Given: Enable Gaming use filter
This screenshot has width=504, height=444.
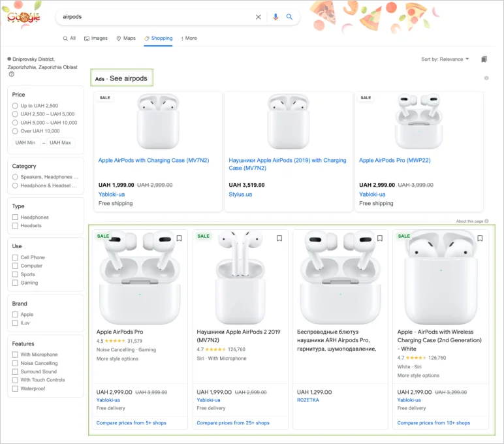Looking at the screenshot, I should pos(15,283).
